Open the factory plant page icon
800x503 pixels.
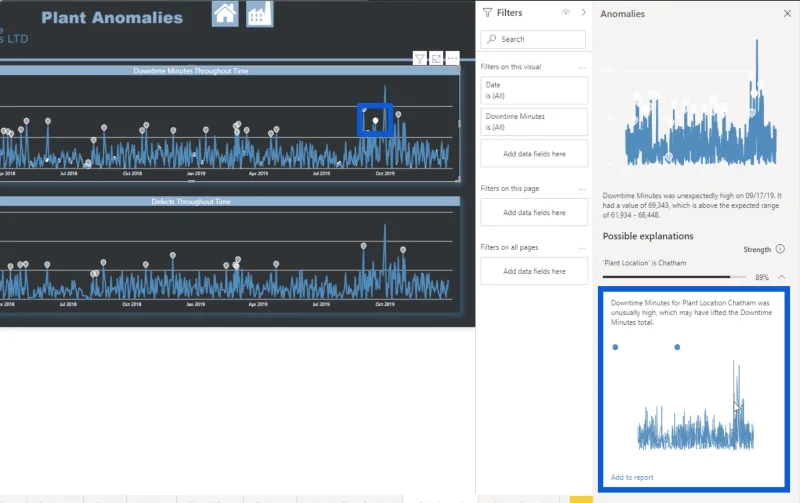click(260, 13)
